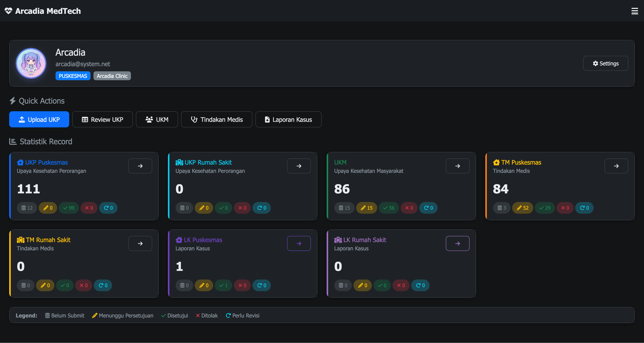Open the TM Puskesmas detail arrow
This screenshot has height=343, width=644.
coord(616,166)
